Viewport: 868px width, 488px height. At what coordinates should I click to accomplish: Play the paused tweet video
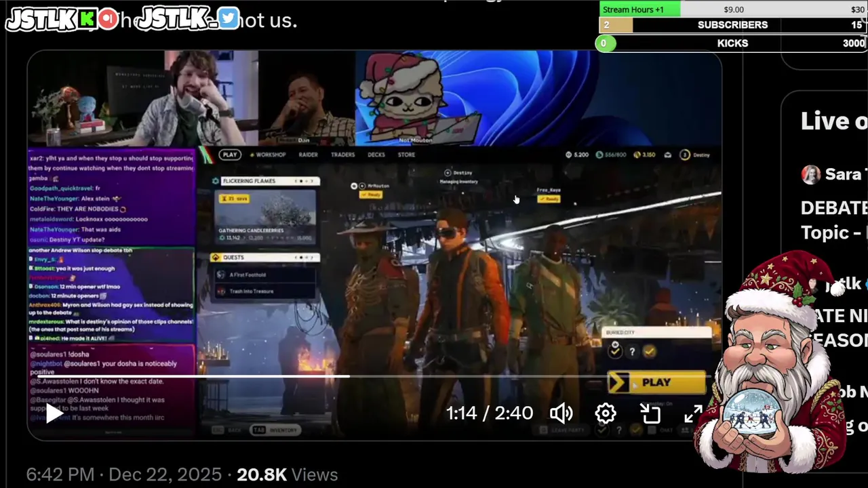click(54, 413)
